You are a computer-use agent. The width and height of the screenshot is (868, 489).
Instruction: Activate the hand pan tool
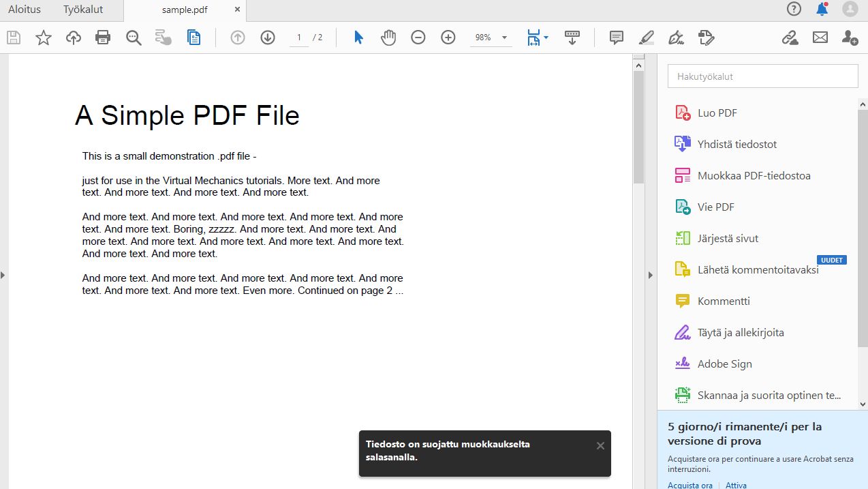388,38
